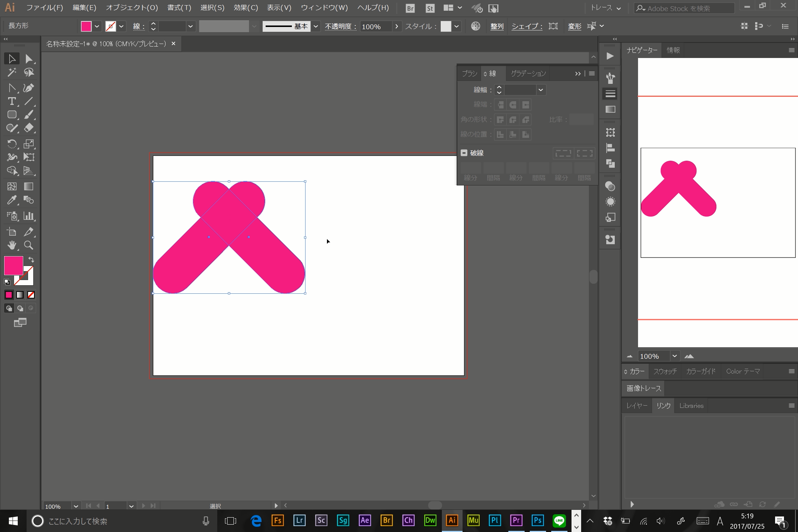
Task: Select the Eyedropper tool
Action: coord(10,201)
